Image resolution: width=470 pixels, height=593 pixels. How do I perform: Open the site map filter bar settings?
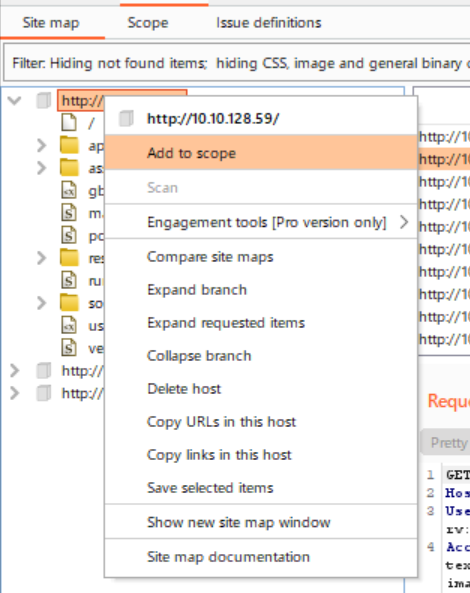(x=237, y=63)
